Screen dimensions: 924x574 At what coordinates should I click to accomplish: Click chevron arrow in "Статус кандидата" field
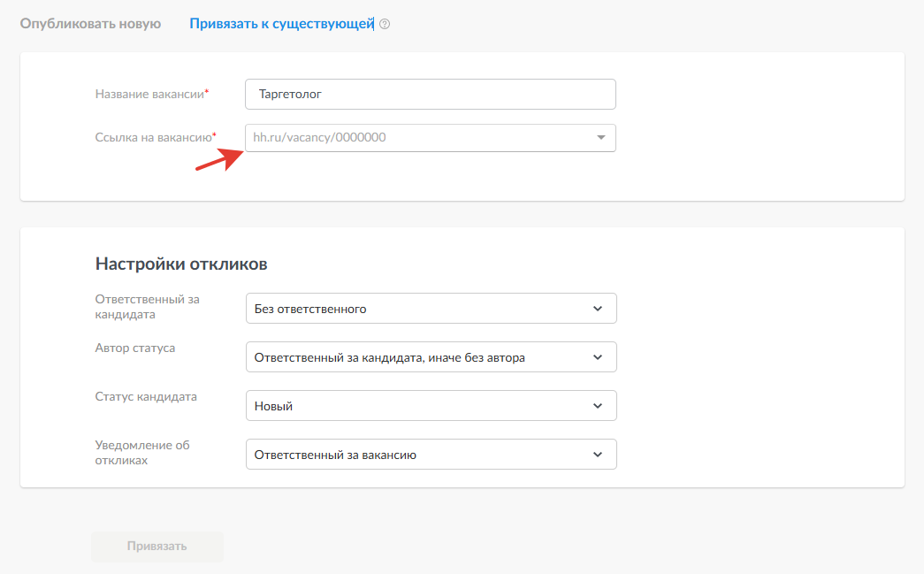pos(598,406)
